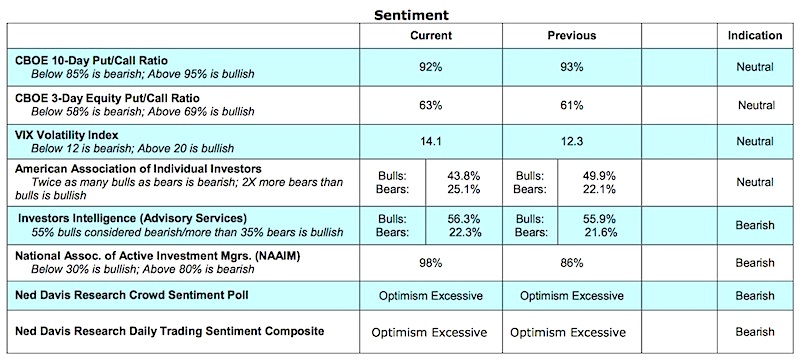Select the Current column header
800x363 pixels.
pyautogui.click(x=431, y=35)
